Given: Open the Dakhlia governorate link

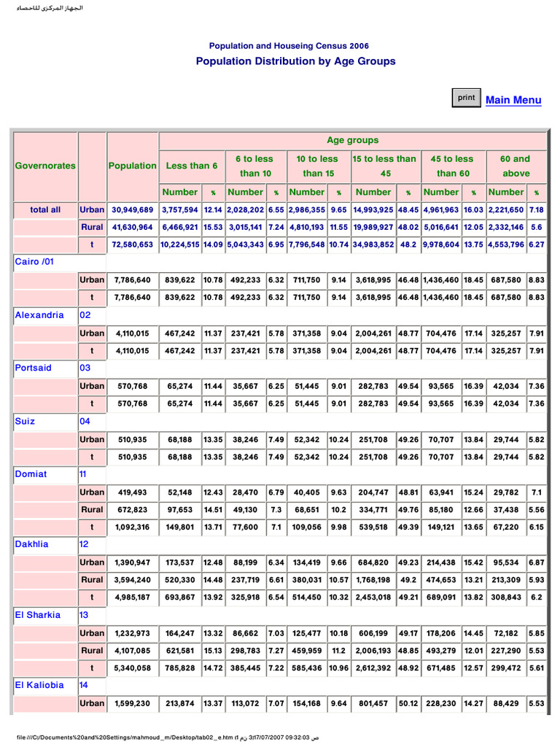Looking at the screenshot, I should (32, 543).
